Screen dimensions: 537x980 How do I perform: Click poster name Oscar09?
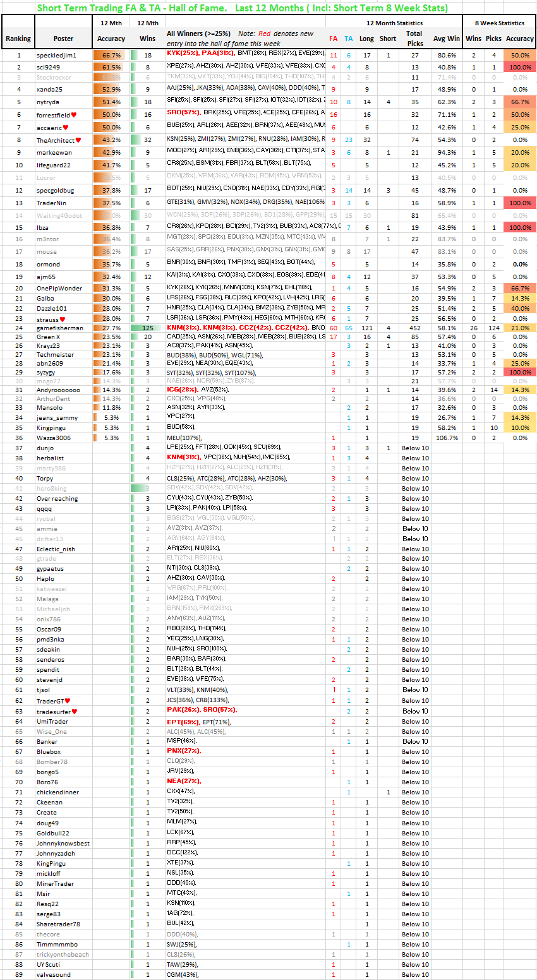tap(49, 630)
